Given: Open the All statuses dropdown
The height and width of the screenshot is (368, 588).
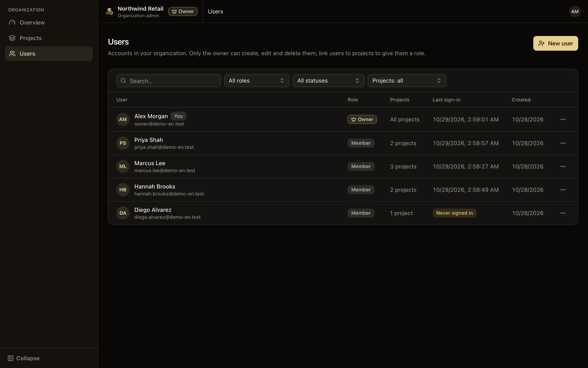Looking at the screenshot, I should (329, 81).
